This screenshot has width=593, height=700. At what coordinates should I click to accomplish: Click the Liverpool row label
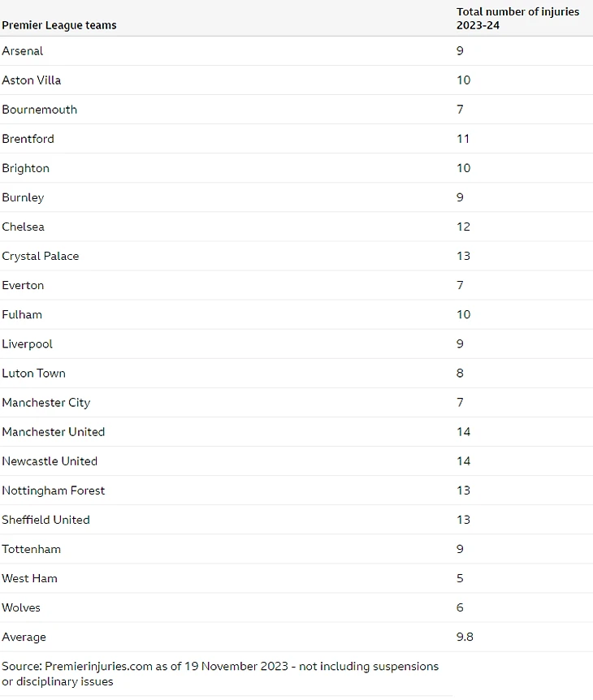click(x=28, y=344)
